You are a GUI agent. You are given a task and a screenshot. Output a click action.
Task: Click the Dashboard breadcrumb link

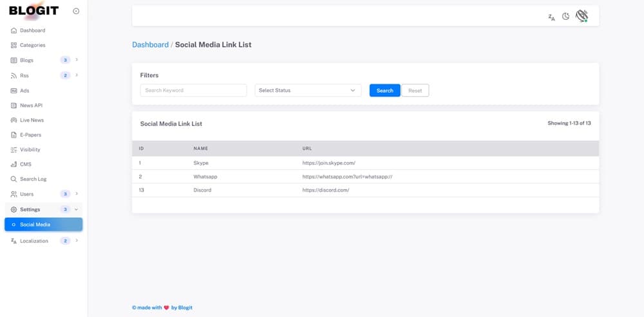coord(150,45)
